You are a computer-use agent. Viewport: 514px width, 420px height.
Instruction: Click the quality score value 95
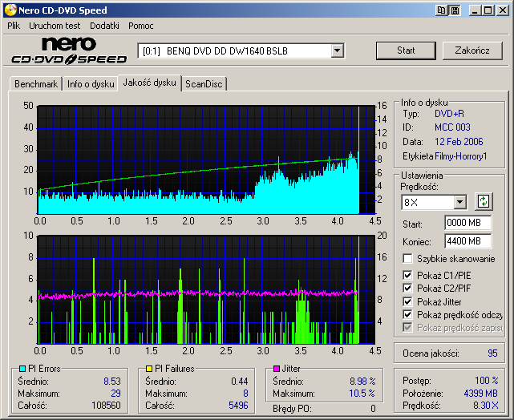[x=492, y=353]
